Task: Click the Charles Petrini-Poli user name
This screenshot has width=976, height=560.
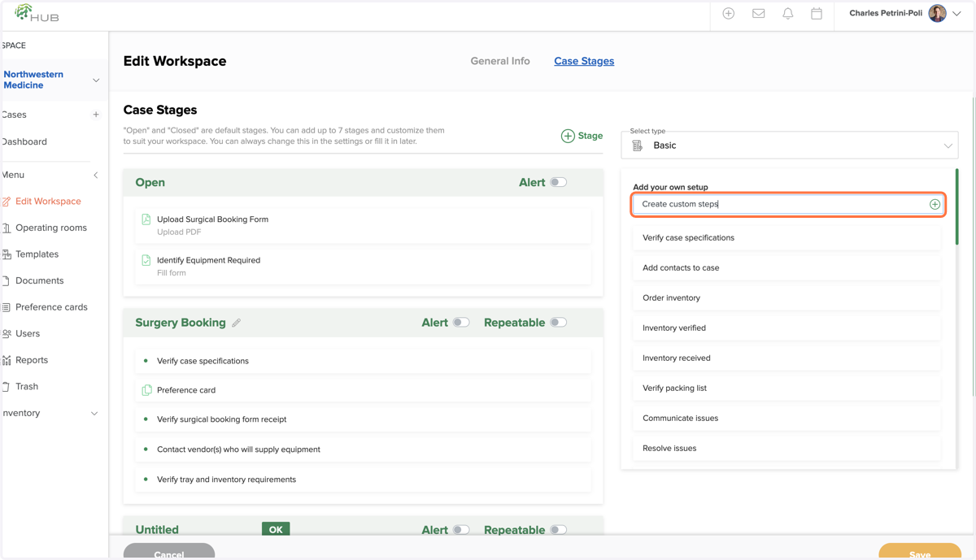Action: coord(886,14)
